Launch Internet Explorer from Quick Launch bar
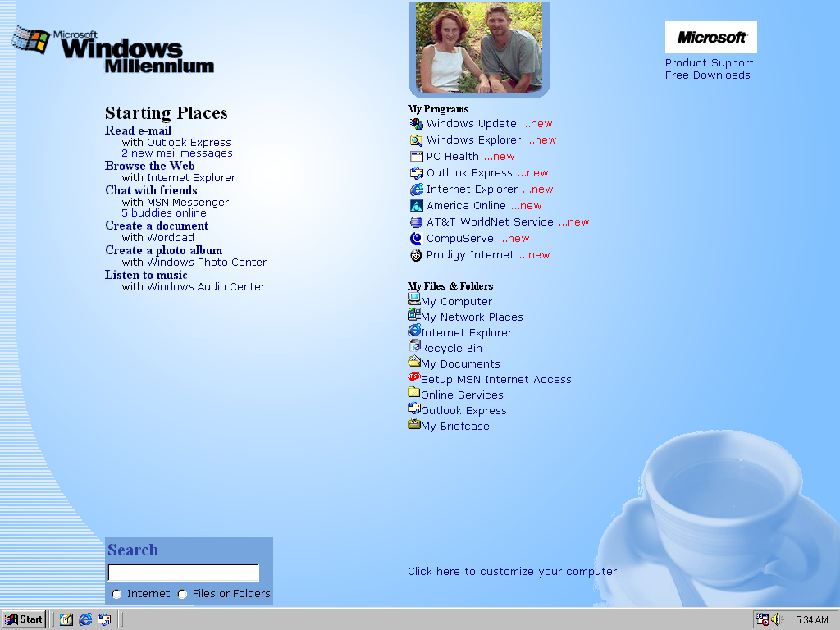This screenshot has height=630, width=840. point(85,619)
